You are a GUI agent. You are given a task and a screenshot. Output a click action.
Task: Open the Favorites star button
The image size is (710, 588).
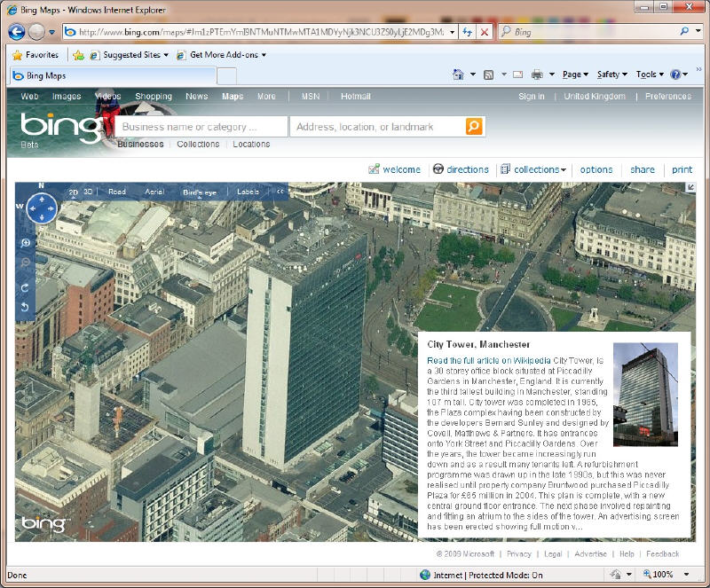[35, 55]
